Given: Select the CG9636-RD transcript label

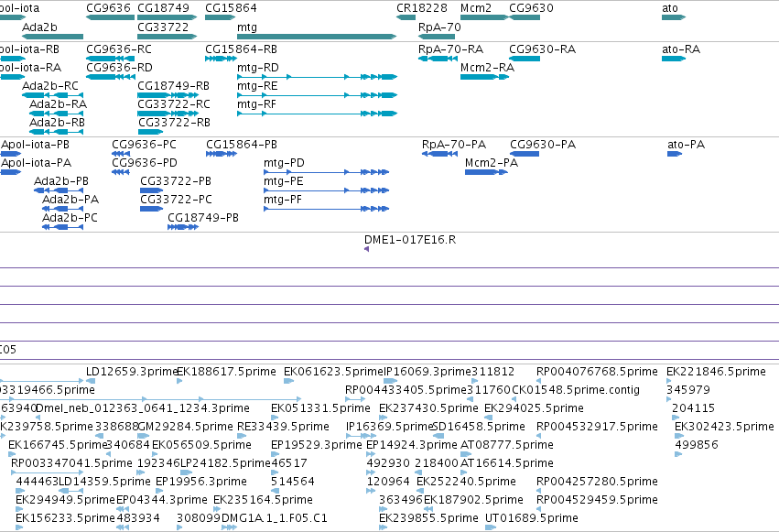Looking at the screenshot, I should click(119, 68).
